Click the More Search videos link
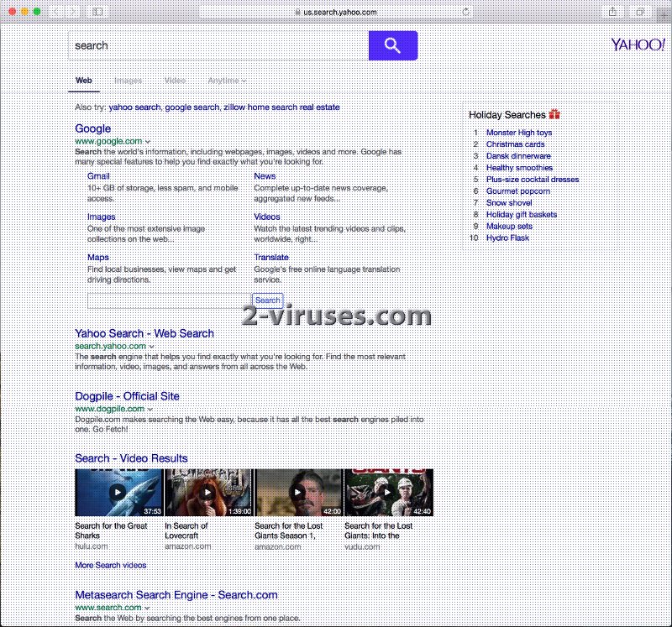The image size is (672, 627). pyautogui.click(x=110, y=565)
